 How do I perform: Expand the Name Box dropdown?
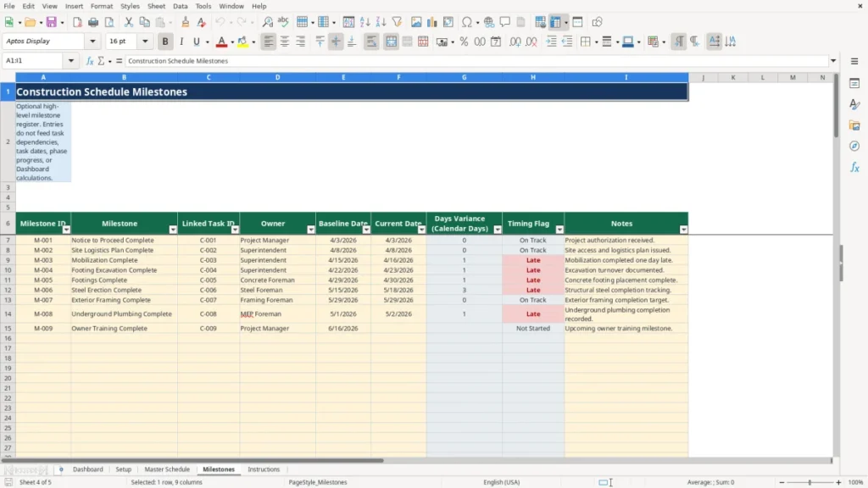point(71,61)
